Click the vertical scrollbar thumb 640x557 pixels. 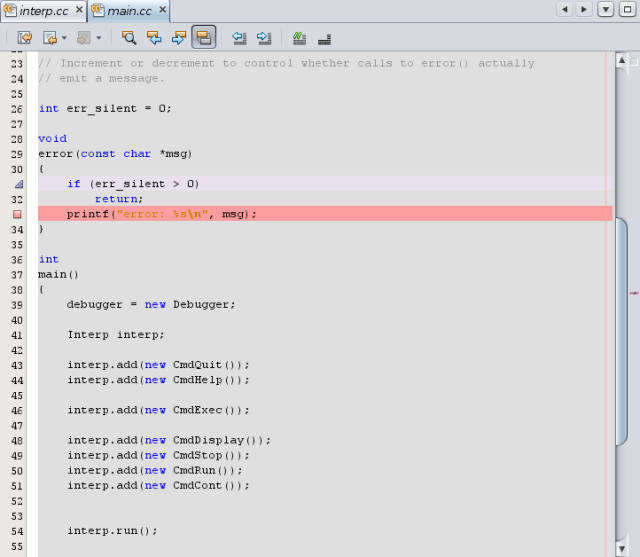pyautogui.click(x=621, y=331)
